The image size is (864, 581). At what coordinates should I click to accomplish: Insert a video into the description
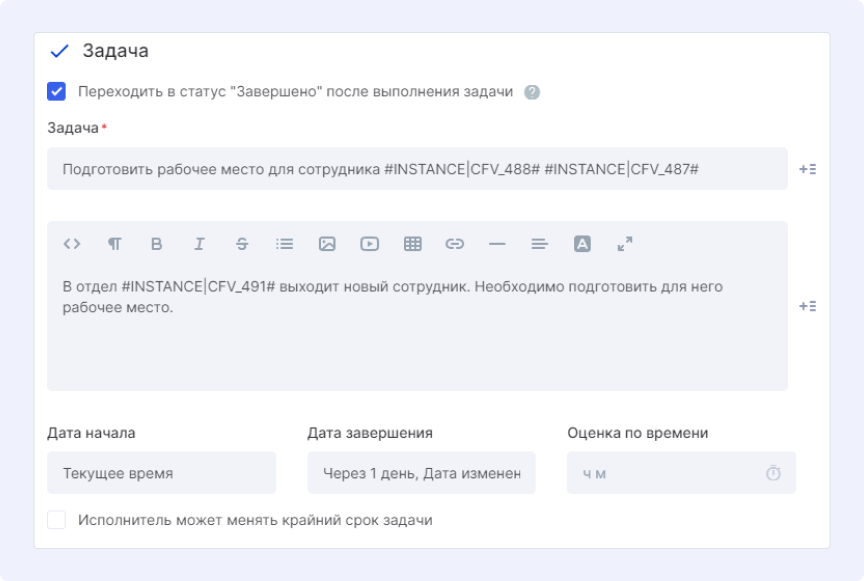370,243
